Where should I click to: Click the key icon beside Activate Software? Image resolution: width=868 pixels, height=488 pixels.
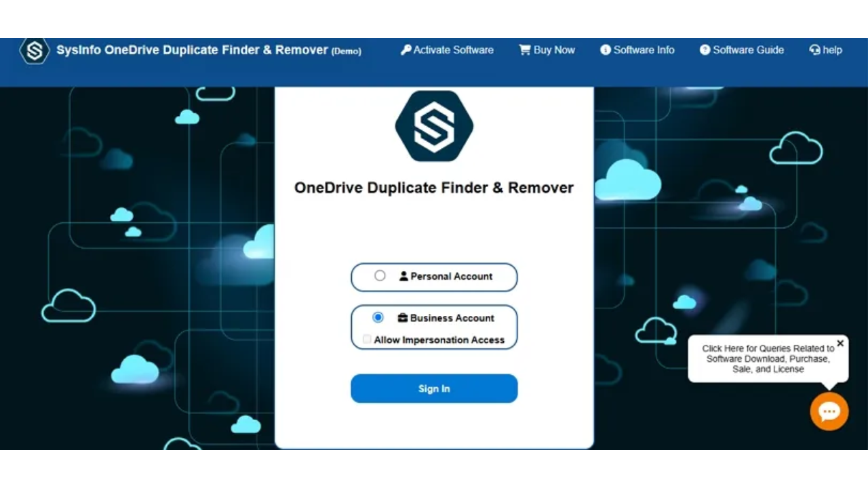406,50
